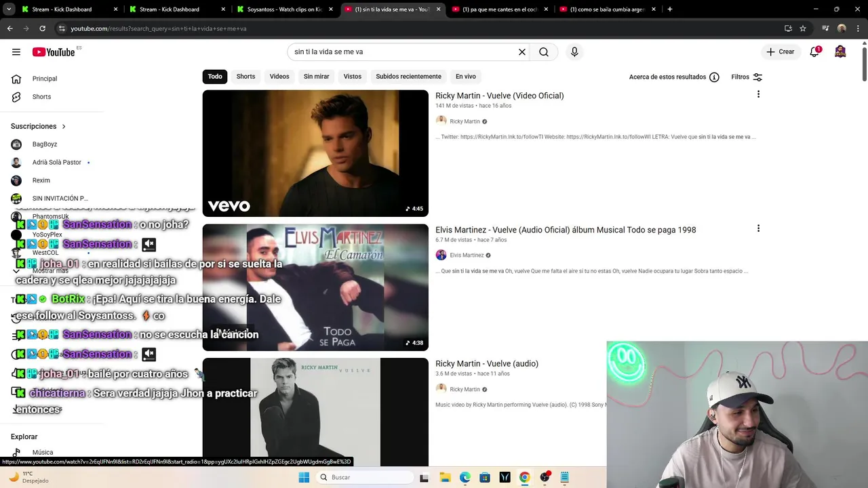
Task: Open the Elvis Martinez channel link
Action: click(467, 256)
